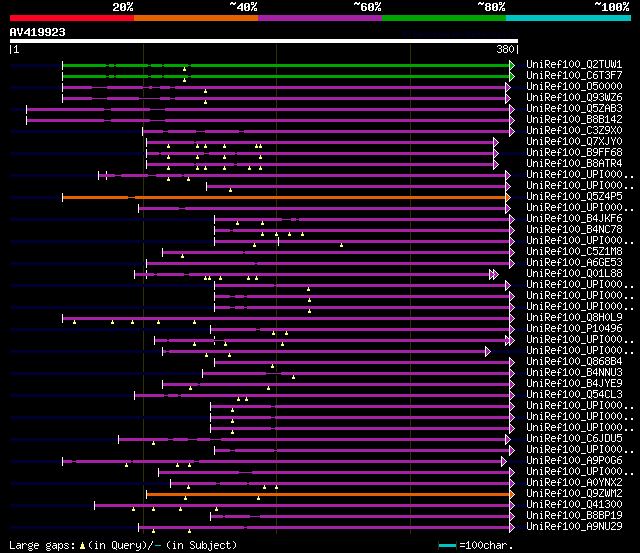The image size is (640, 553).
Task: Open hit UniRef100_O50000 label
Action: 574,87
